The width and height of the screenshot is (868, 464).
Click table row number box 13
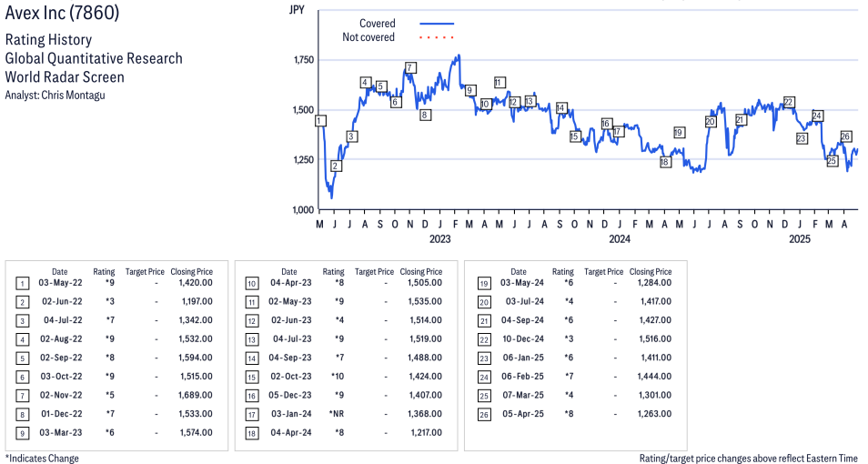point(252,340)
